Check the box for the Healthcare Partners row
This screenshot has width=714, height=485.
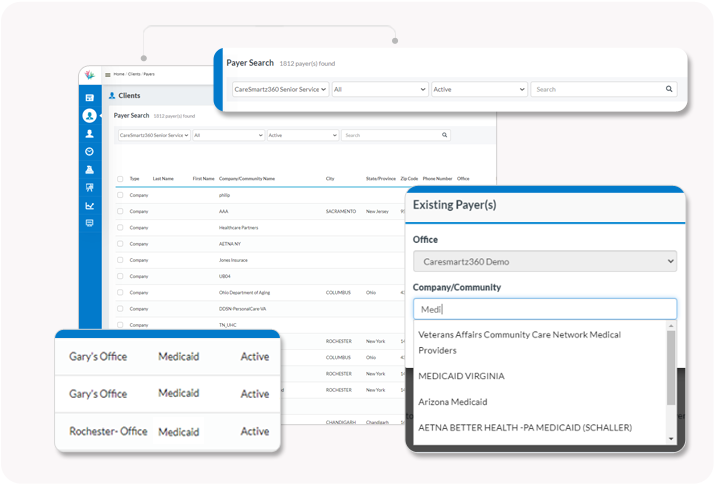click(120, 227)
